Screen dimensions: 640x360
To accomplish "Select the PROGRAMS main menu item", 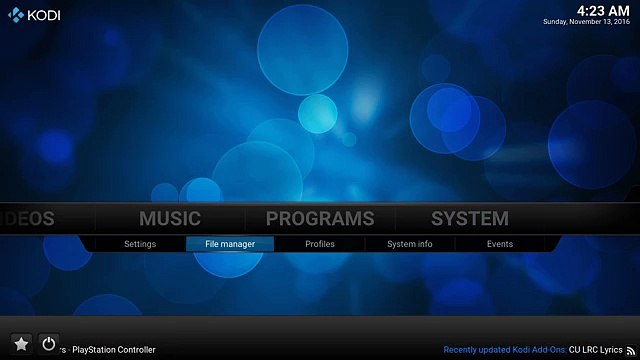I will [320, 218].
